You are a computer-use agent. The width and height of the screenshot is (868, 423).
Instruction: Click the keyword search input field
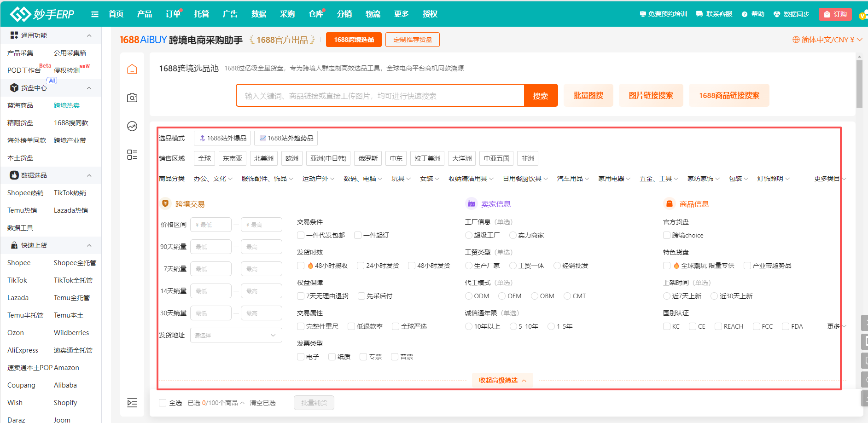tap(380, 96)
